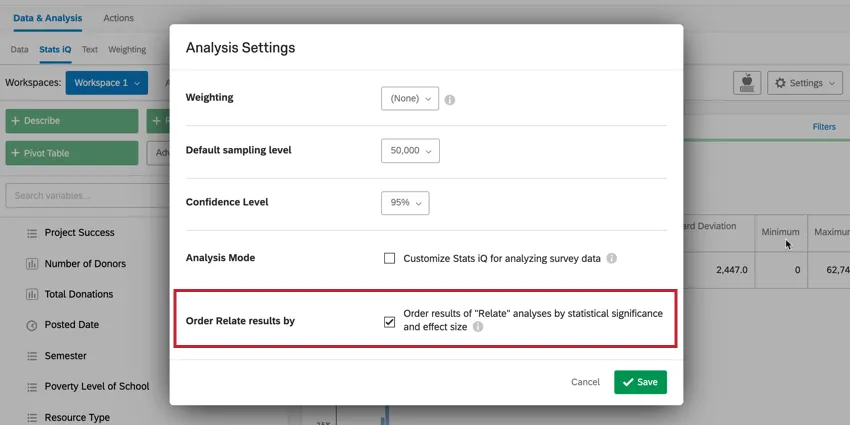Screen dimensions: 850x425
Task: Click the bar chart icon beside Number of Donors
Action: click(x=31, y=264)
